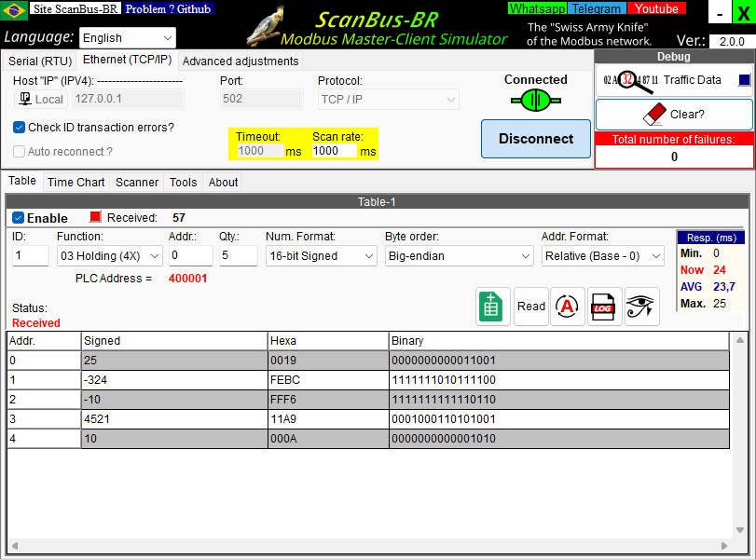756x559 pixels.
Task: Open the Whatsapp link
Action: pos(537,8)
